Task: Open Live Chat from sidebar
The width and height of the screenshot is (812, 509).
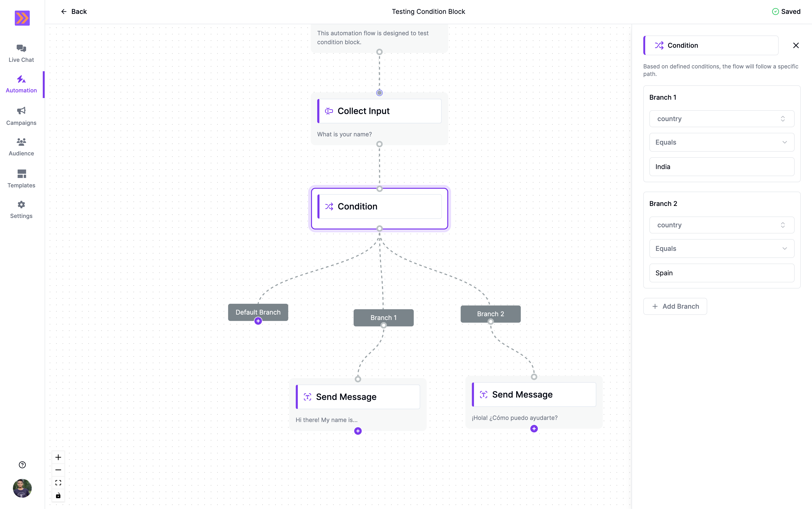Action: [21, 54]
